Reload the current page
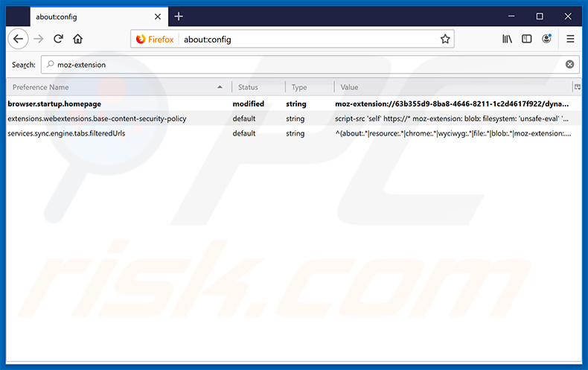 coord(58,39)
